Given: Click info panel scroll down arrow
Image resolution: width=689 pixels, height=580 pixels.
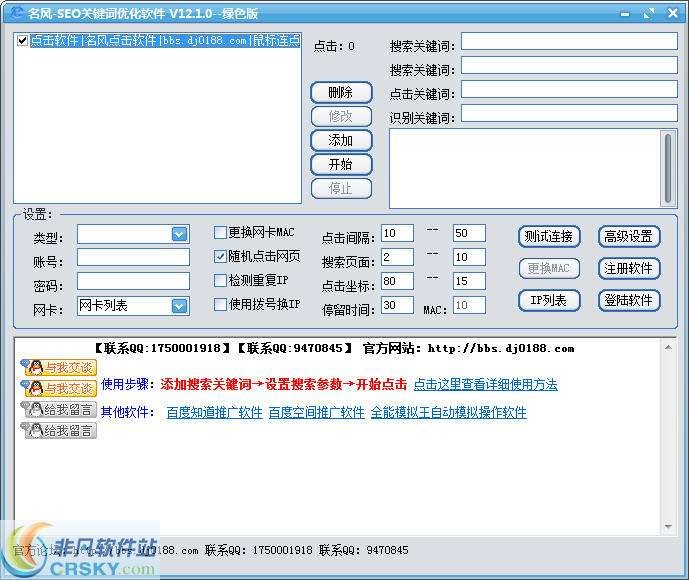Looking at the screenshot, I should (x=668, y=526).
